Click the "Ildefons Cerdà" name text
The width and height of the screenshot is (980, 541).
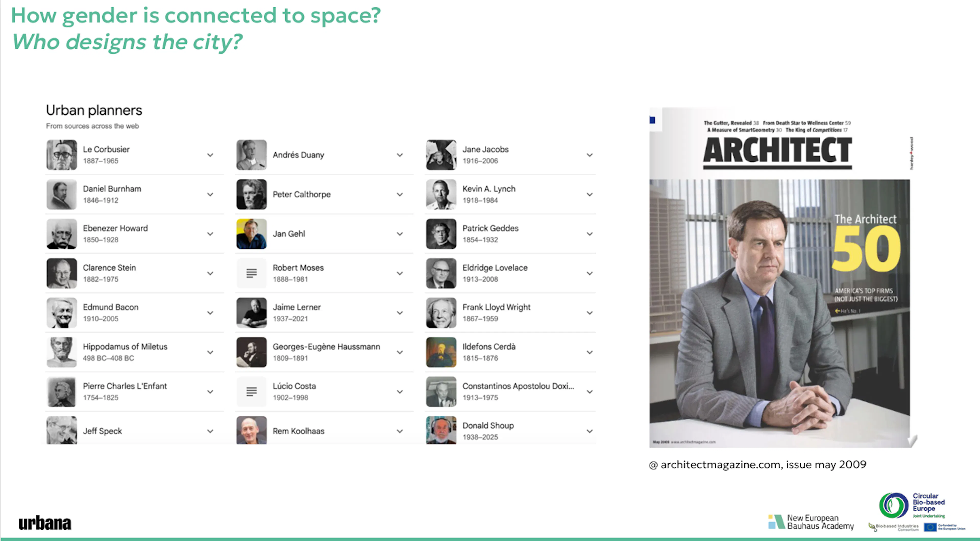[489, 347]
